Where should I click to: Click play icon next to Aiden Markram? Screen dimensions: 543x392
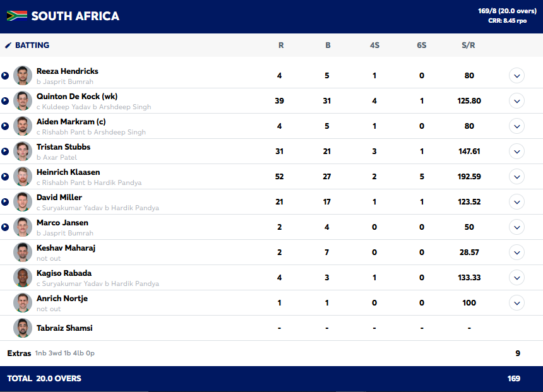[5, 126]
